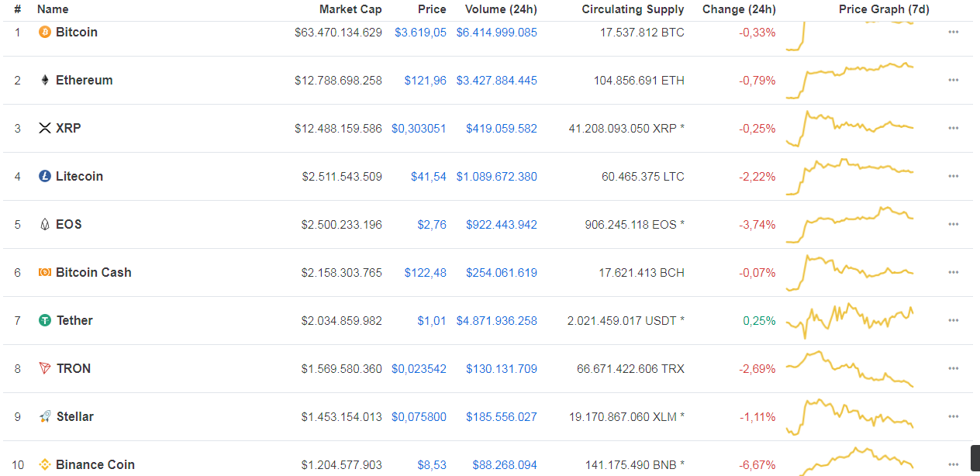Expand more options for Tether row
980x476 pixels.
(953, 320)
